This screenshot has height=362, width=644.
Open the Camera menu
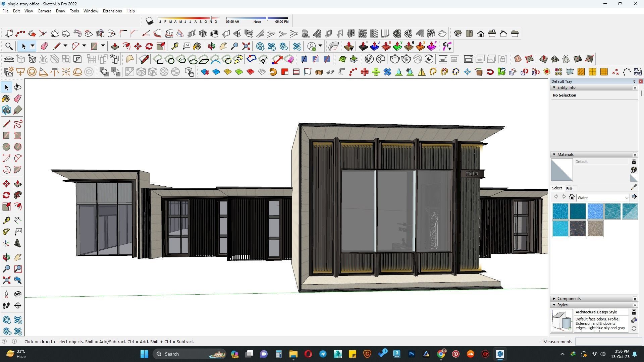[44, 11]
